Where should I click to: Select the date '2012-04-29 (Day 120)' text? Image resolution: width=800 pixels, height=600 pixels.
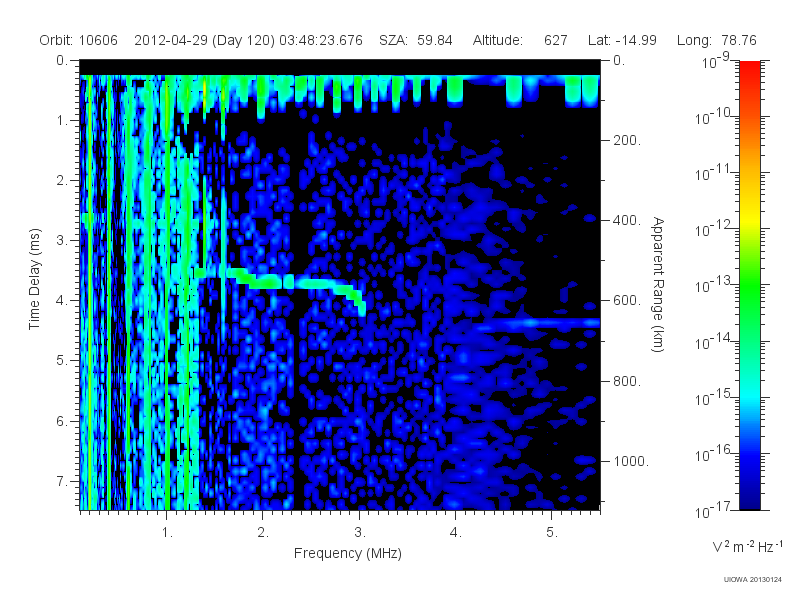tap(205, 40)
